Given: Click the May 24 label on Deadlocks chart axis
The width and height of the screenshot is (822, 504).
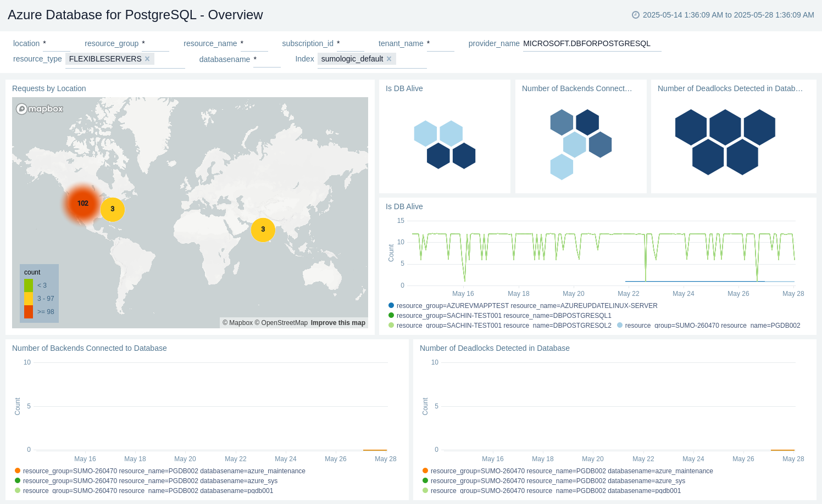Looking at the screenshot, I should tap(693, 459).
